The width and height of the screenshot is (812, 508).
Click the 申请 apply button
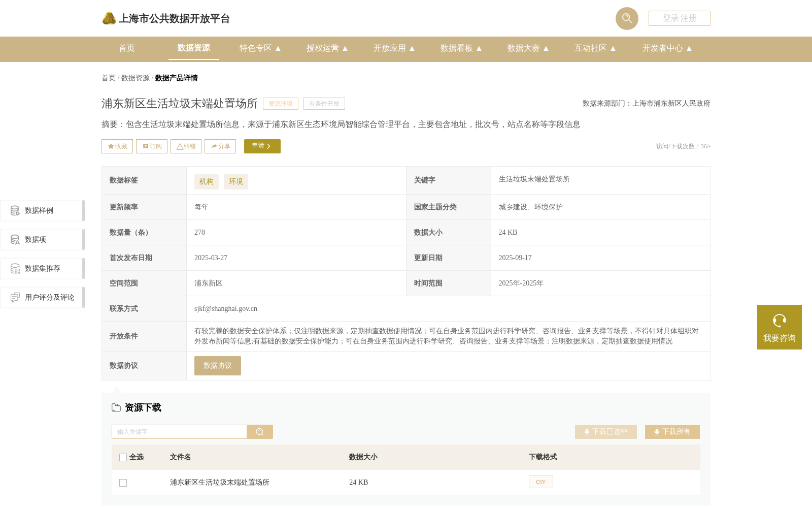point(262,146)
